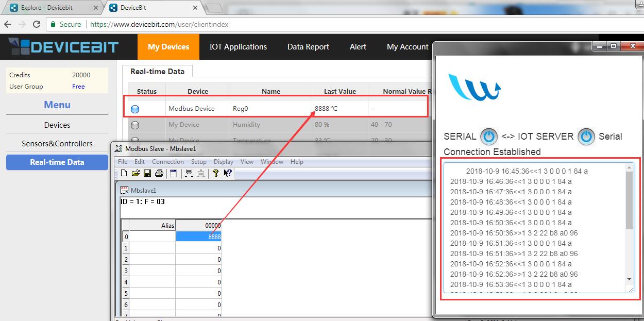
Task: Click the Mbslave1 document icon
Action: click(124, 190)
